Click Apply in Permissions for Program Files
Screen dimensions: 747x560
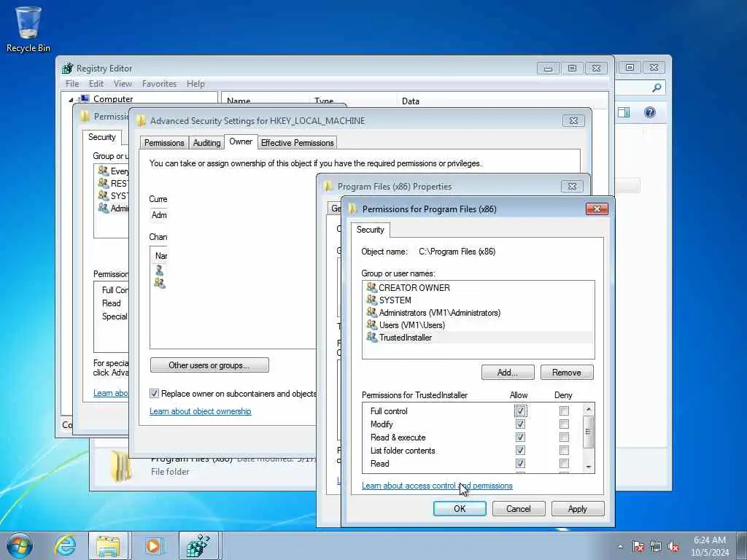578,508
